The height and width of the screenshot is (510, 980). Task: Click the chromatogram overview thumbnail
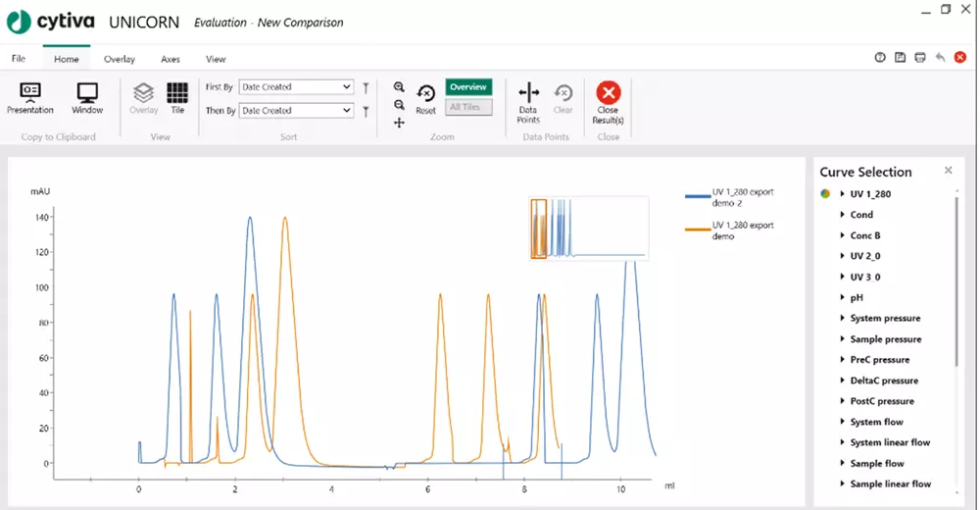point(589,229)
